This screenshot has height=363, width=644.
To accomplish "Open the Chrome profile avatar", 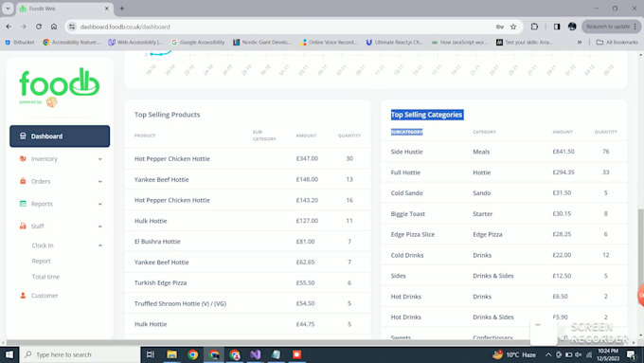I will point(572,27).
